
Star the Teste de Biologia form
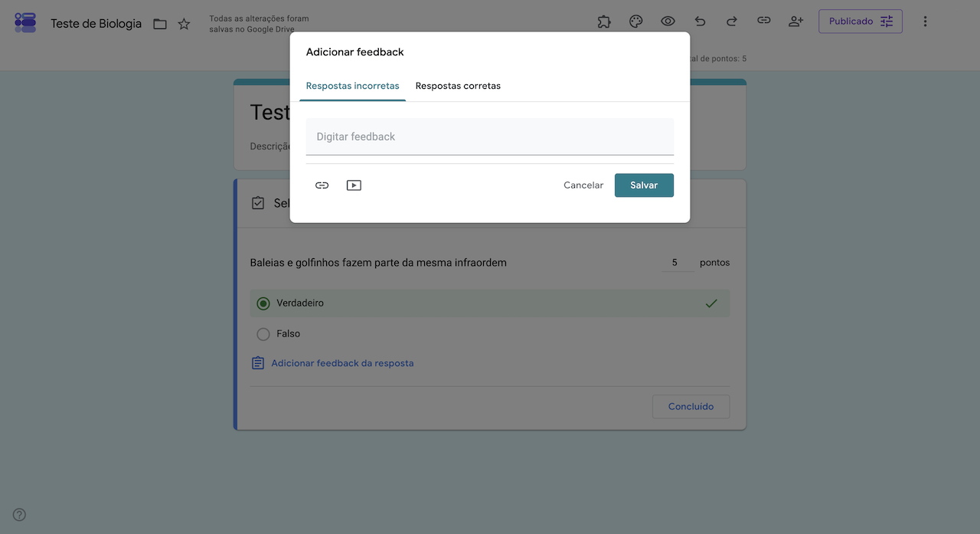coord(184,24)
